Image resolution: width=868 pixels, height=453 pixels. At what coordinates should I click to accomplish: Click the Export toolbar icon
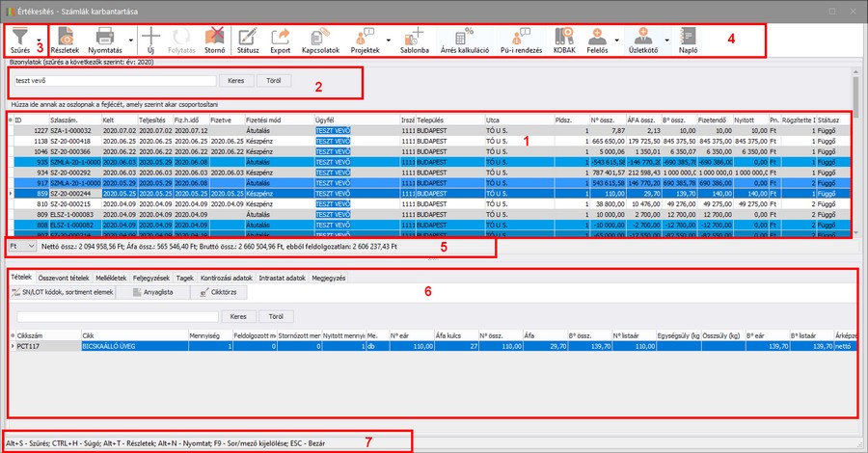point(280,37)
